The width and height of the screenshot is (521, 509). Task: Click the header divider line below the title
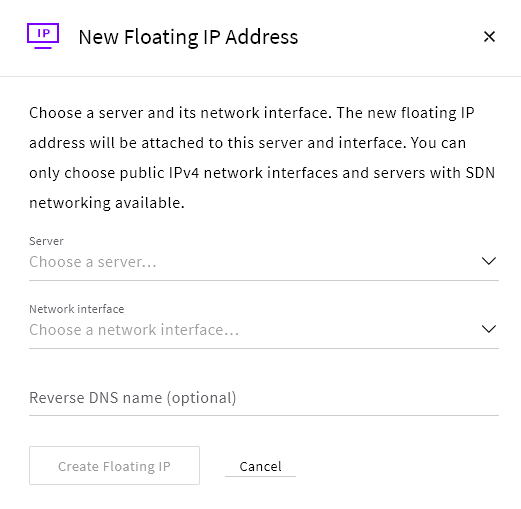[260, 76]
